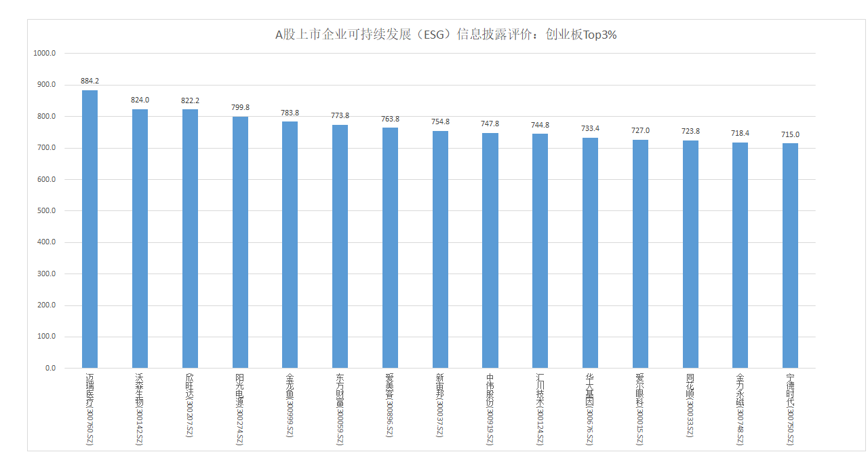The image size is (868, 452).
Task: Select the bar for 宁德时代
Action: (x=791, y=256)
